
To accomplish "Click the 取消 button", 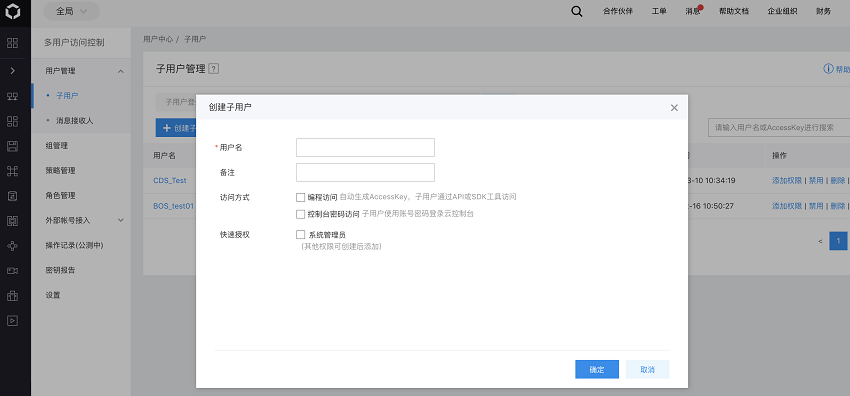I will pos(647,369).
